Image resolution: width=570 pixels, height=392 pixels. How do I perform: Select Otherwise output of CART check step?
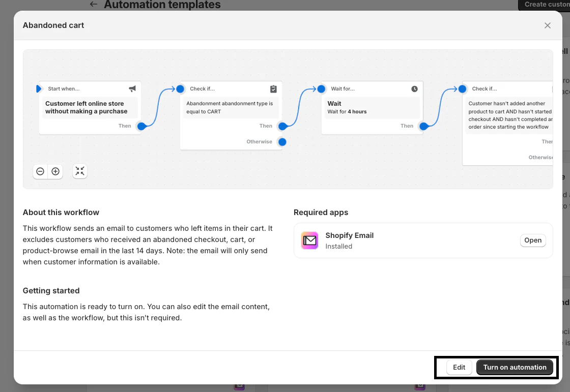coord(282,142)
